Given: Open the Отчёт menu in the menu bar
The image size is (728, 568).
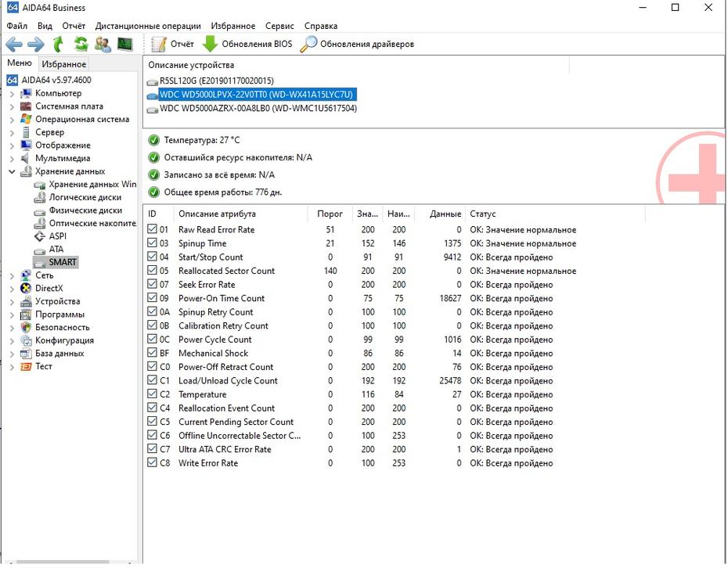Looking at the screenshot, I should (74, 26).
